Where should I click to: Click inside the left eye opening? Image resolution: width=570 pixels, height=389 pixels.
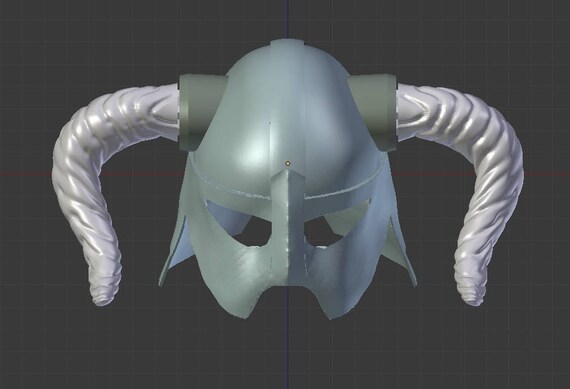[253, 232]
